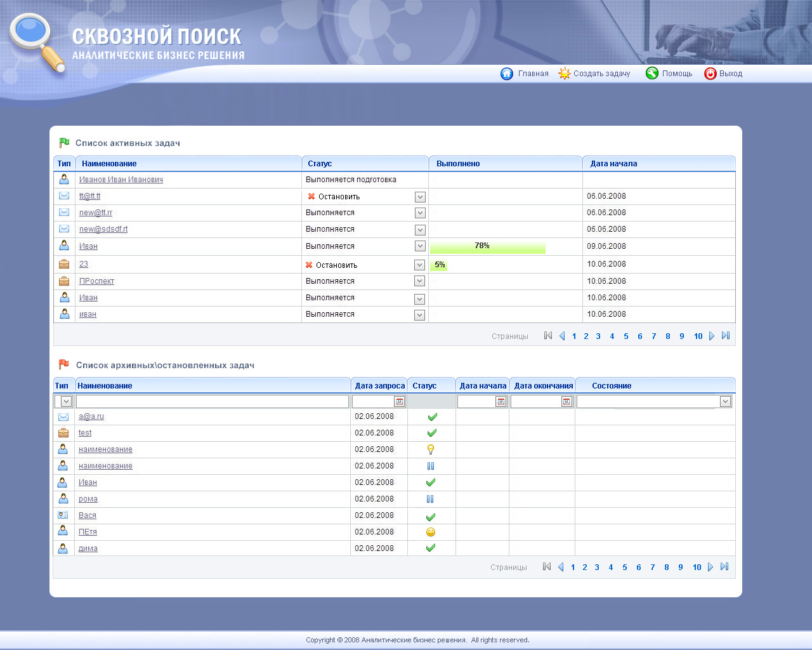Expand the status dropdown for new@tt.rr
Screen dimensions: 812x650
[420, 213]
